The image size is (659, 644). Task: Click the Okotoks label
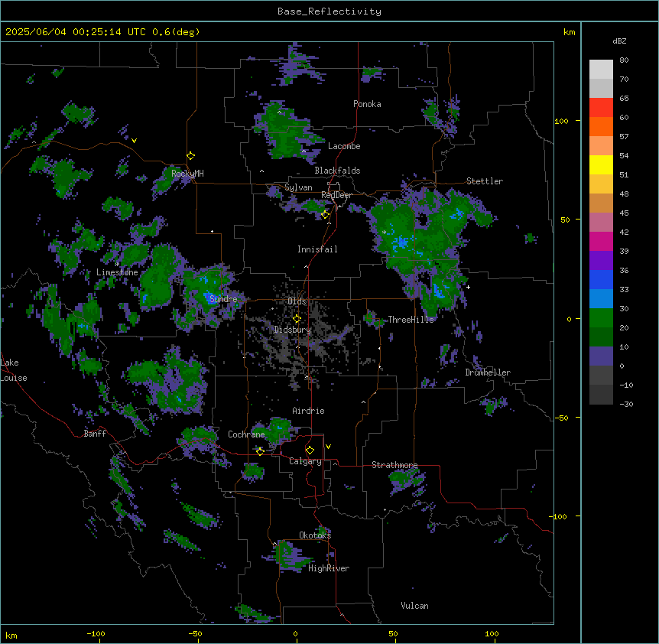(315, 535)
